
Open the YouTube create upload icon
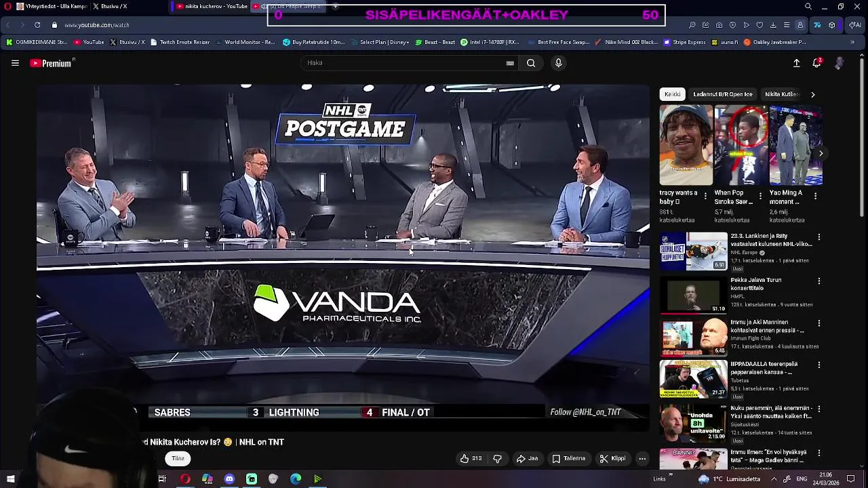tap(797, 63)
